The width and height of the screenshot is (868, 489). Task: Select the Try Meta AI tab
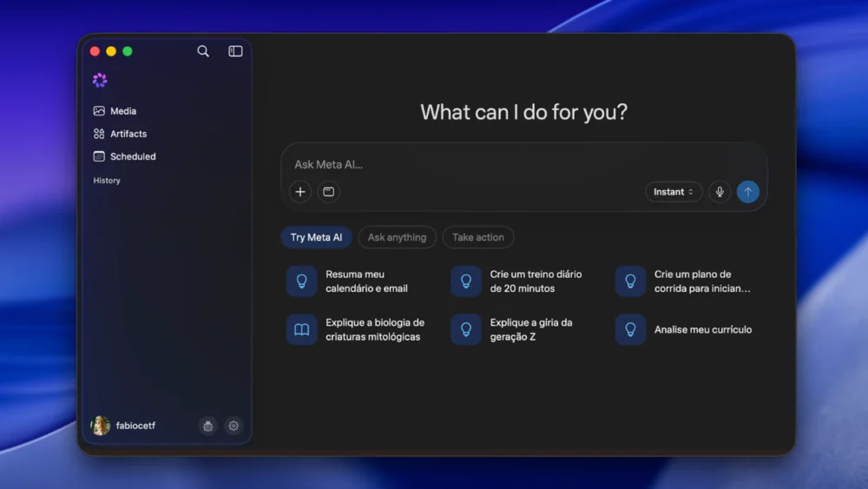pos(316,237)
